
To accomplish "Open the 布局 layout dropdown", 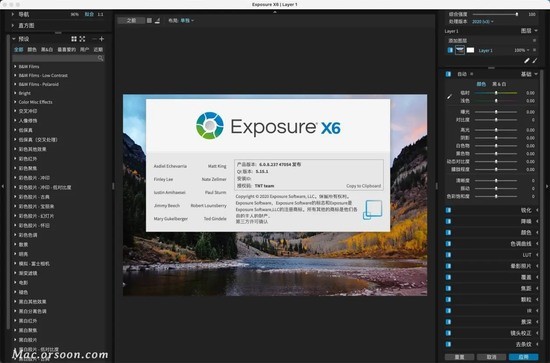I will [187, 21].
